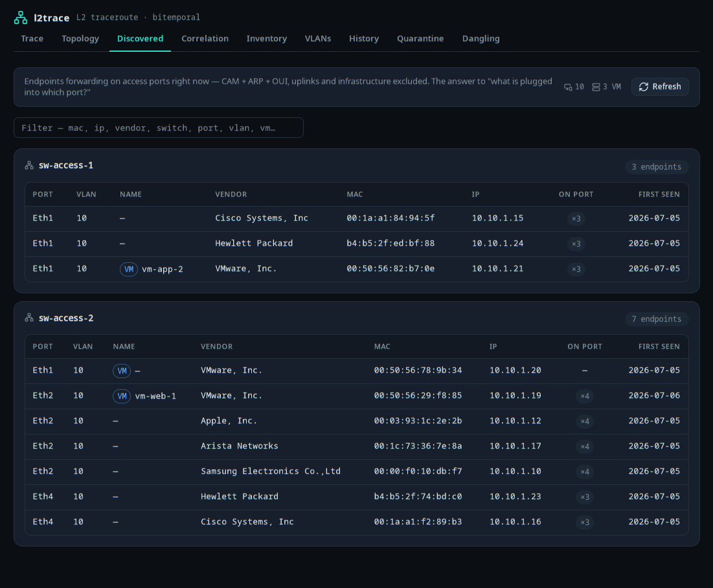The image size is (713, 588).
Task: Click the vm-web-1 name
Action: coord(155,396)
